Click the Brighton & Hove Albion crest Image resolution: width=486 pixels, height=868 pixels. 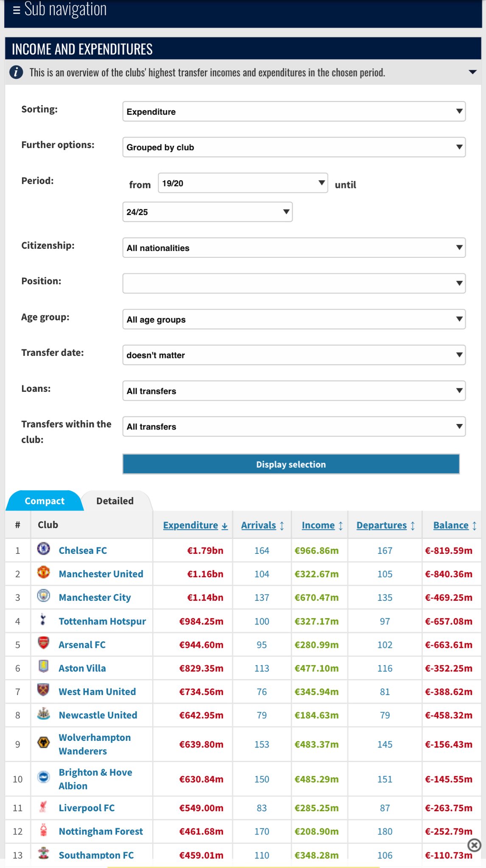[x=43, y=777]
